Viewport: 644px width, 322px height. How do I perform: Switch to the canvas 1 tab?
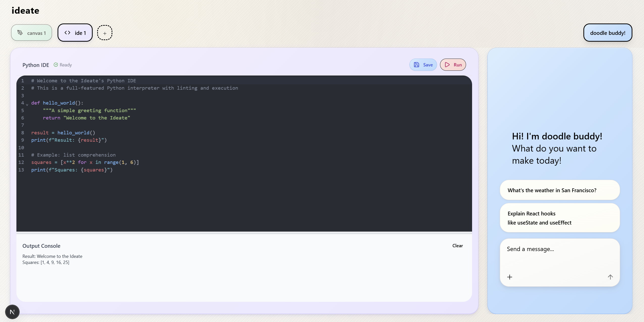pos(32,33)
